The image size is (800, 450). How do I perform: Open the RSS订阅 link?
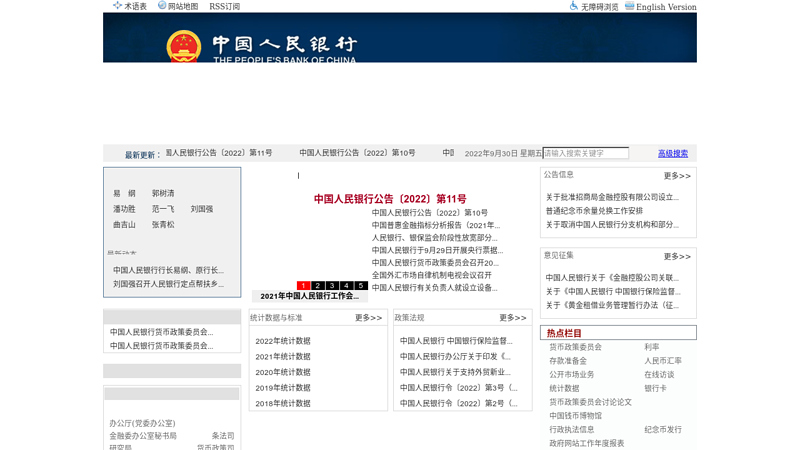click(224, 6)
